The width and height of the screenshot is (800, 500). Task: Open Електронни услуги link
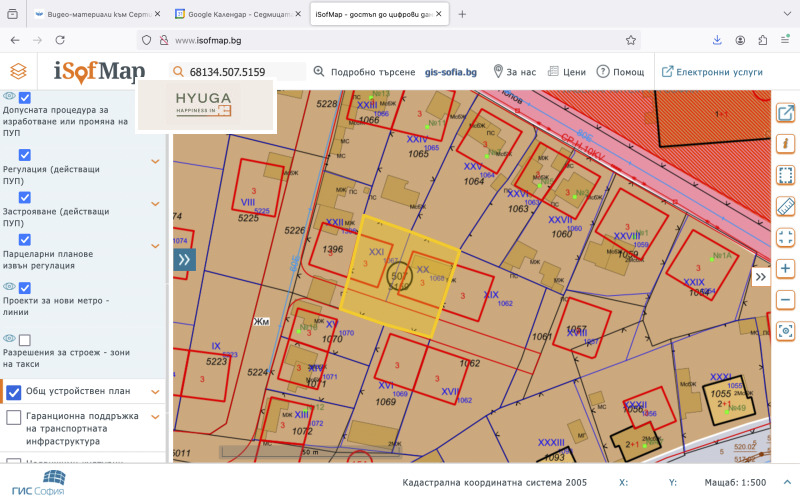711,72
